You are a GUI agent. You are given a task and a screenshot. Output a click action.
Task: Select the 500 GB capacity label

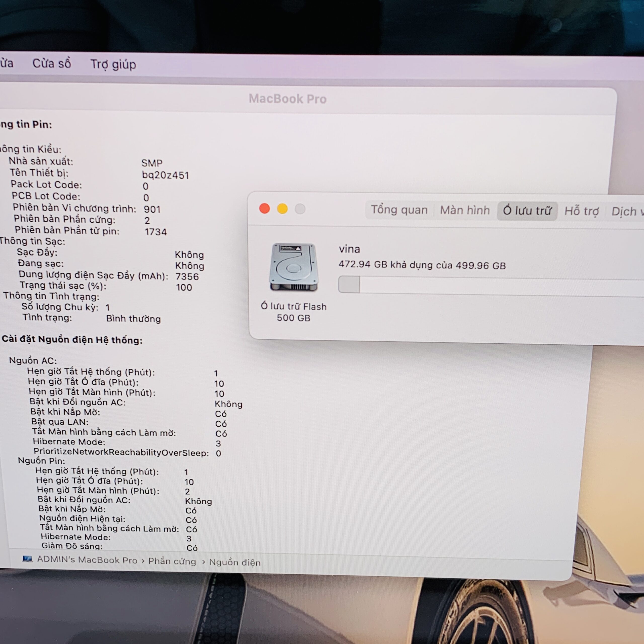[294, 318]
